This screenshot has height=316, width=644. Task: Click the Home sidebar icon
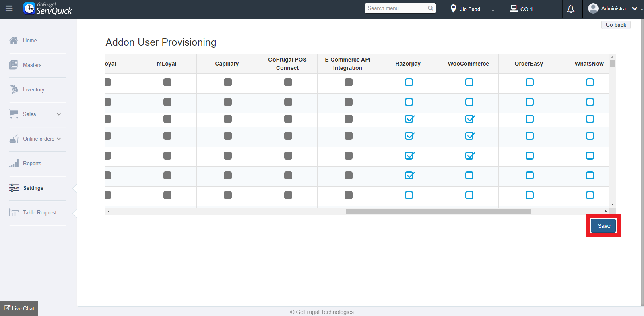14,40
